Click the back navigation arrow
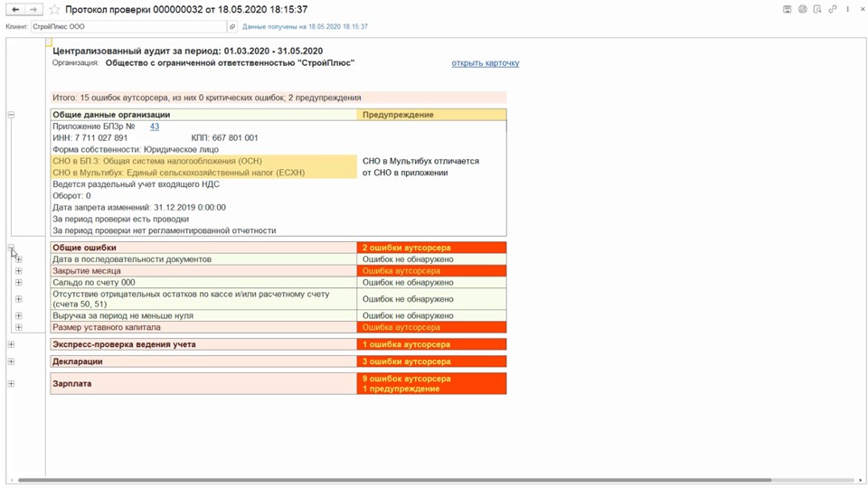The width and height of the screenshot is (868, 488). 15,10
